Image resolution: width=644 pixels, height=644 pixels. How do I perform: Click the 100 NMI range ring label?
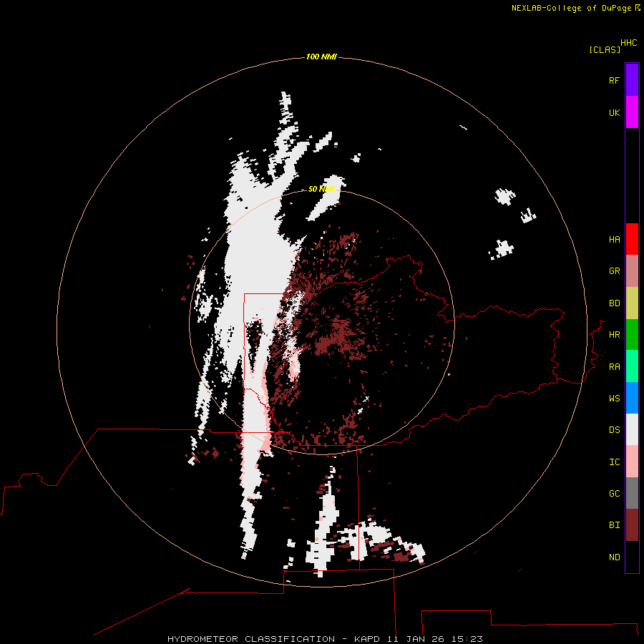pyautogui.click(x=321, y=57)
